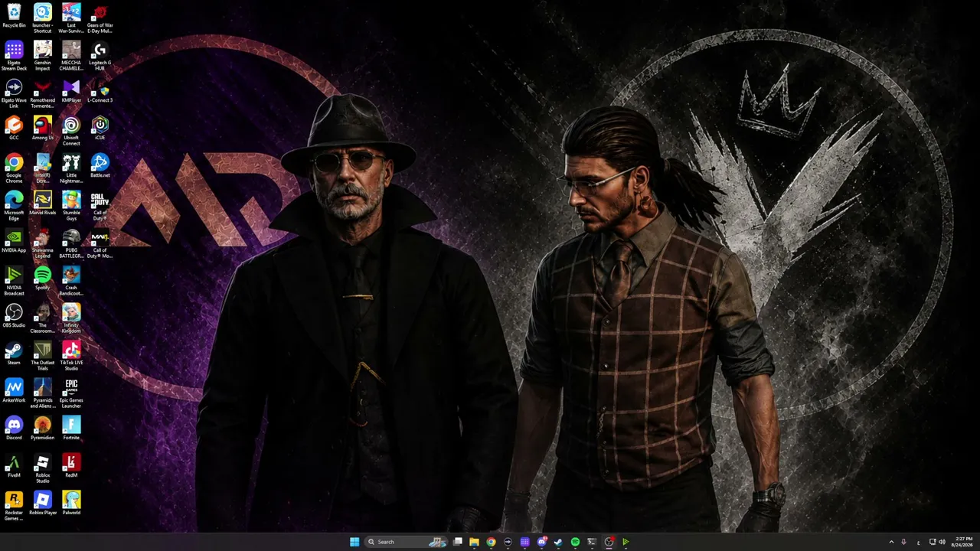Select the Shawarma Legend desktop icon
Image resolution: width=980 pixels, height=551 pixels.
coord(43,243)
